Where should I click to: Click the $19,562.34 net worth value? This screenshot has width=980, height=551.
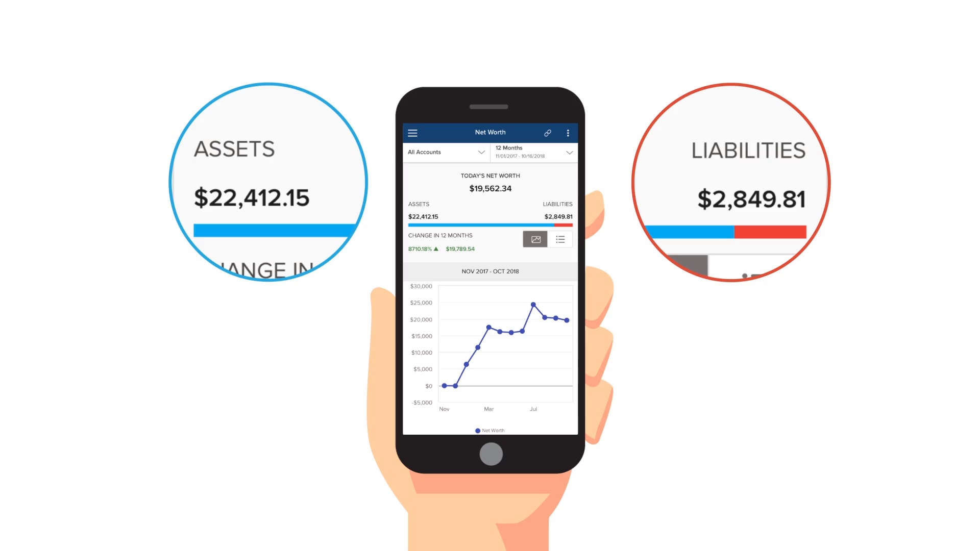[x=489, y=188]
